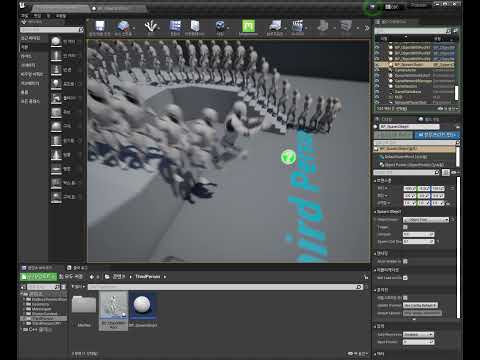The height and width of the screenshot is (360, 480).
Task: Select Empty Character in Place Actors list
Action: coord(65,56)
